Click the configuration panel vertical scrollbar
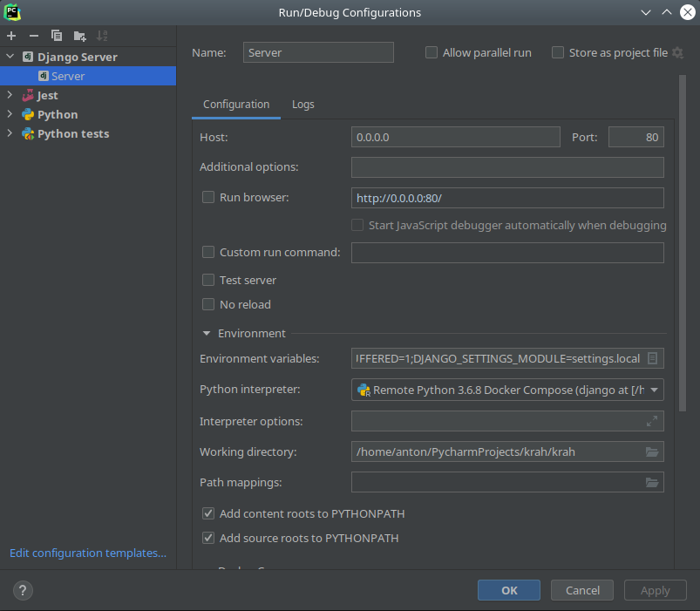This screenshot has width=700, height=611. 683,243
